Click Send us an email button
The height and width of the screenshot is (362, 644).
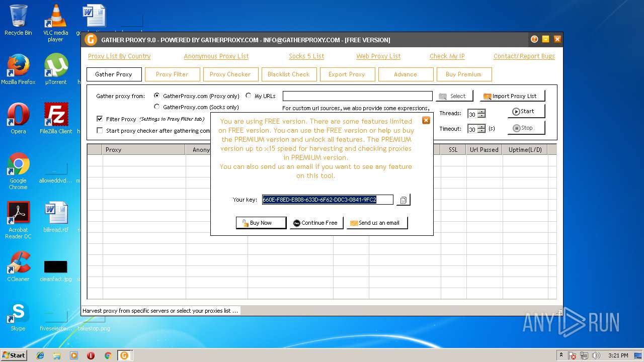click(377, 223)
